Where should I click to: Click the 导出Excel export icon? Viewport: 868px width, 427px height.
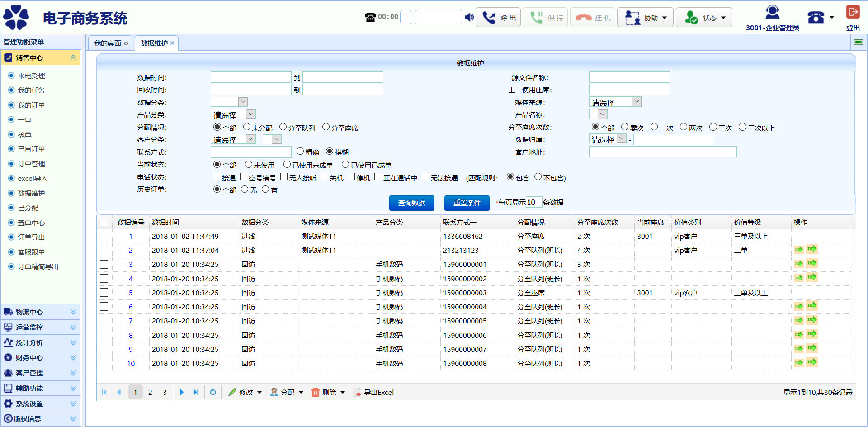pyautogui.click(x=357, y=392)
